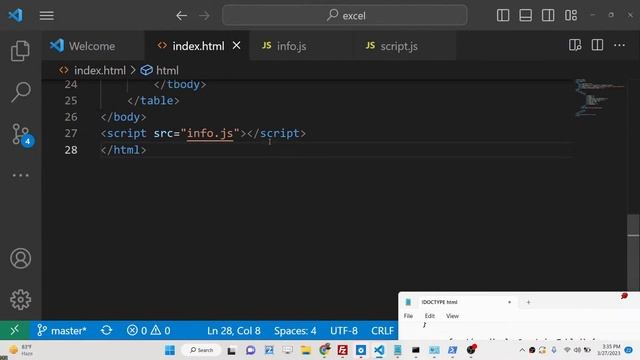Open Source Control view with 4 changes
Image resolution: width=640 pixels, height=360 pixels.
22,134
